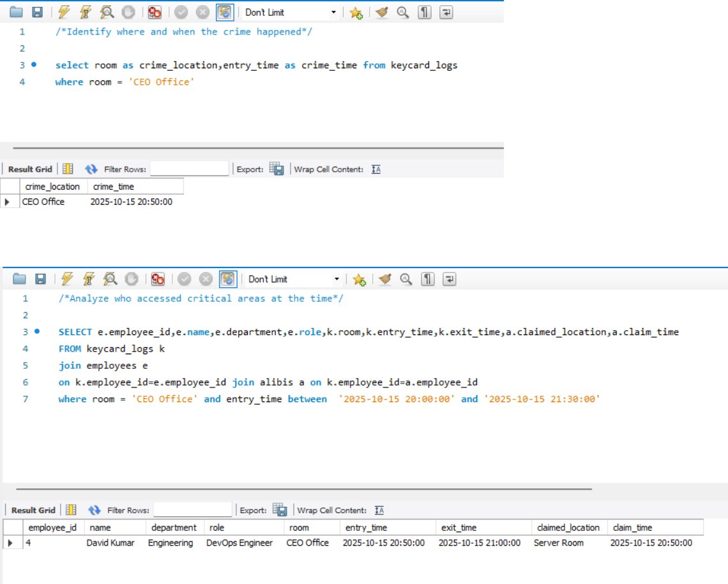Sort by claim_time column header
This screenshot has height=584, width=728.
click(x=655, y=527)
